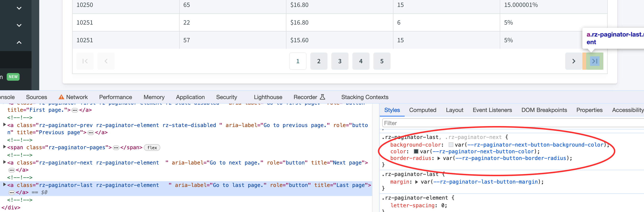Open the Application panel tab

(190, 97)
